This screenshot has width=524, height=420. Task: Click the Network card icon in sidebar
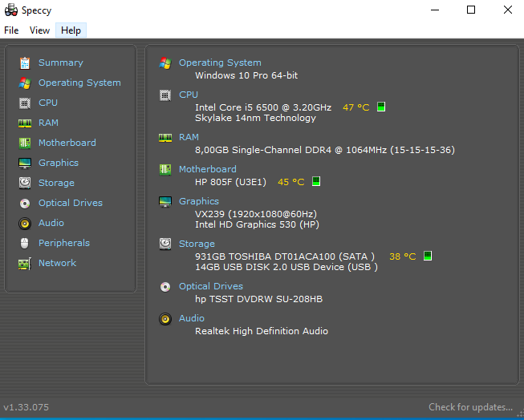(x=25, y=264)
